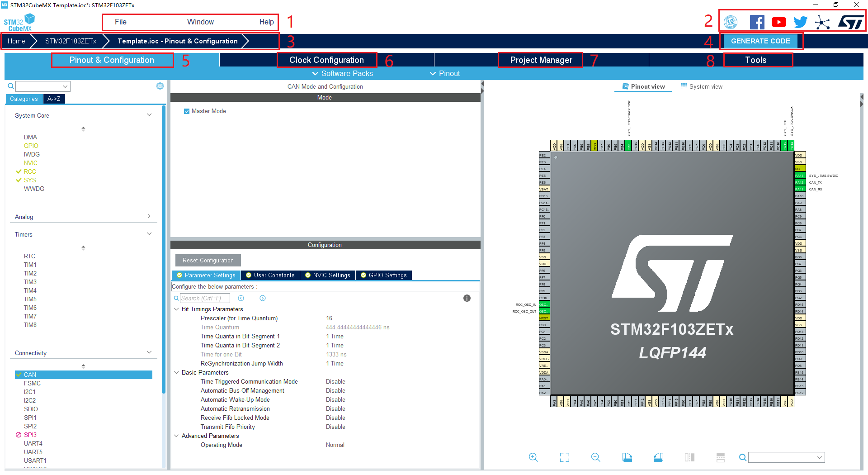The height and width of the screenshot is (475, 868).
Task: Open the File menu
Action: (121, 22)
